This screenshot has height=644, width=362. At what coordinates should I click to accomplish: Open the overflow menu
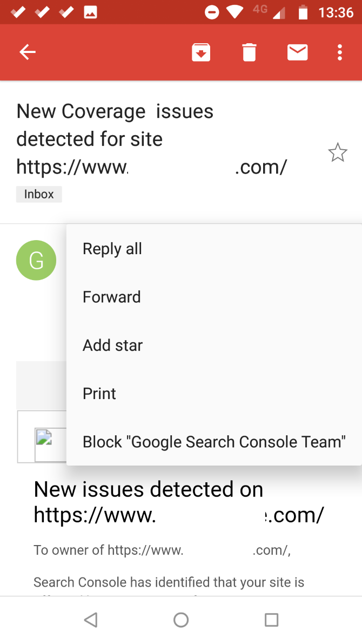tap(339, 52)
